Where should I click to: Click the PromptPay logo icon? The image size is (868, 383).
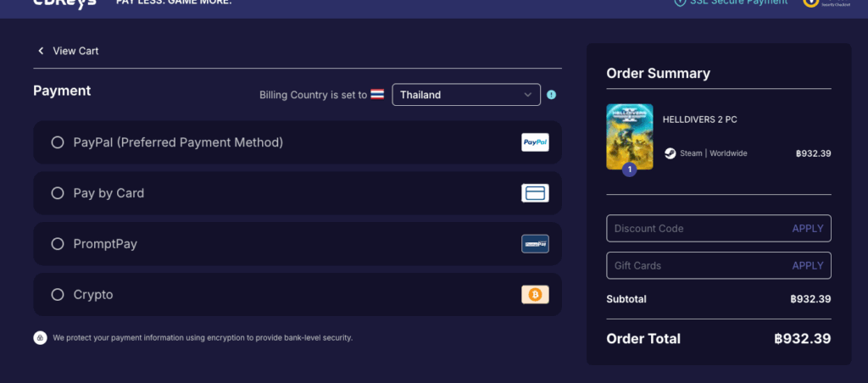[535, 244]
